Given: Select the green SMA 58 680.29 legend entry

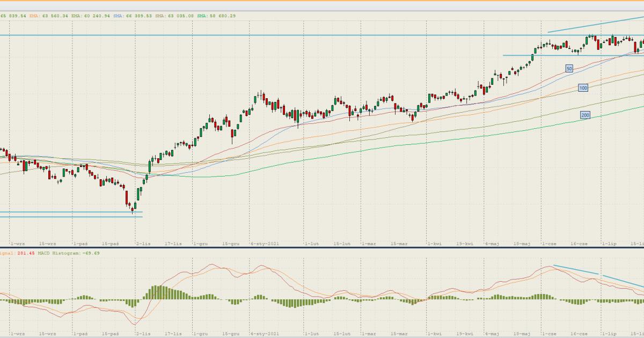Looking at the screenshot, I should click(x=216, y=16).
